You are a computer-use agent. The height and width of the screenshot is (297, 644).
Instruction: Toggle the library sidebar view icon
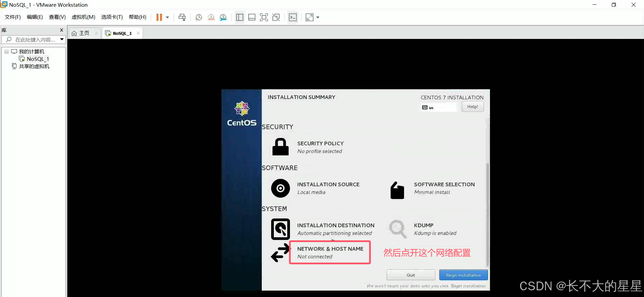point(240,17)
